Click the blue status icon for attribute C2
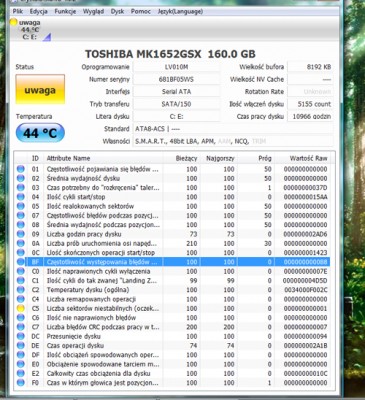 [x=21, y=290]
